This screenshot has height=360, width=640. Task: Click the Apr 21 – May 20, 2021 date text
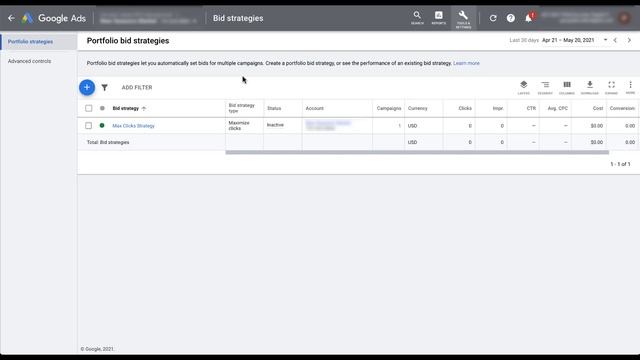pyautogui.click(x=568, y=40)
